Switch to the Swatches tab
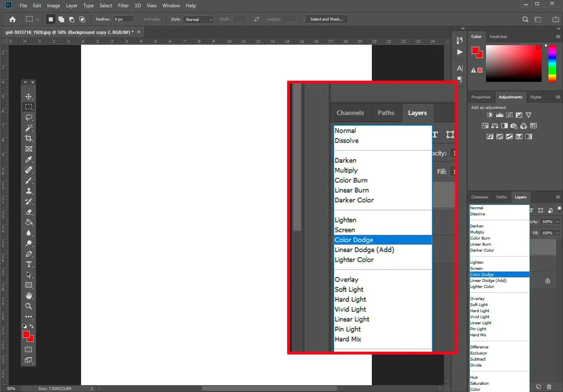563x392 pixels. pos(498,36)
